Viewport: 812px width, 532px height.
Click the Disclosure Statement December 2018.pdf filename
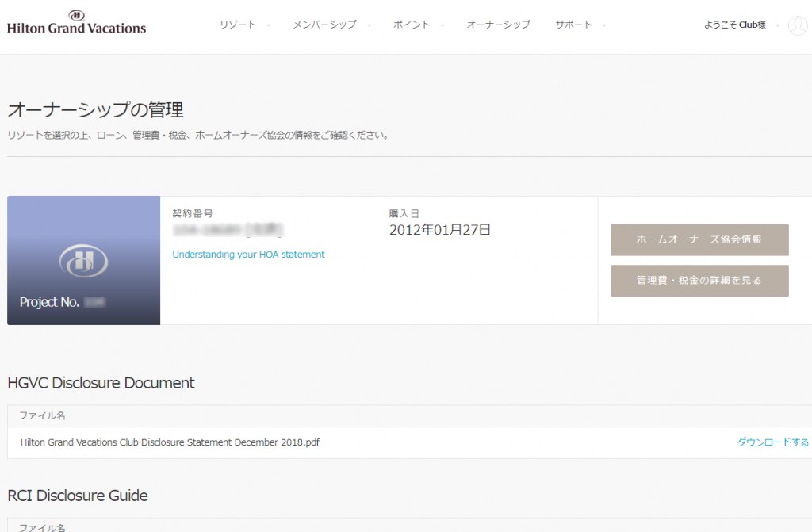[170, 442]
